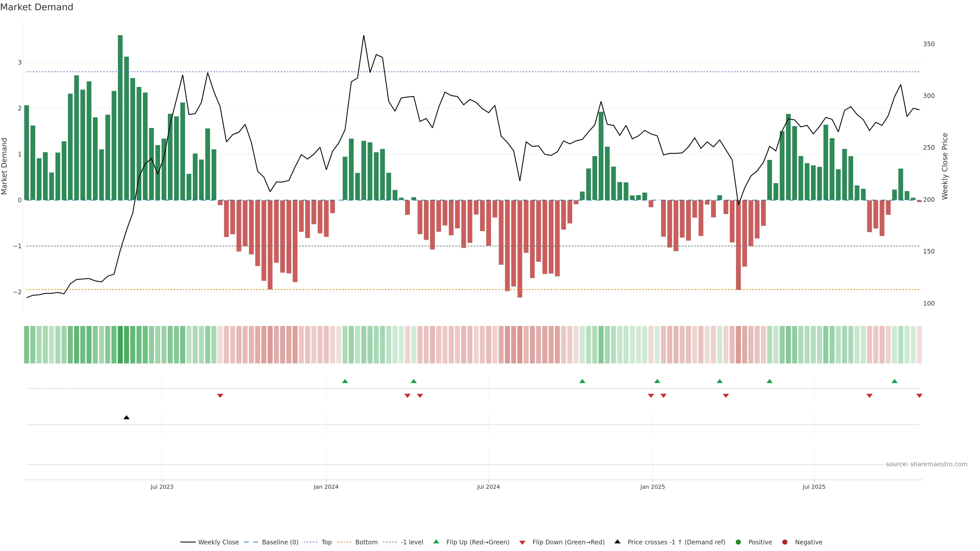Click the first green Flip Up triangle marker
Viewport: 980px width, 551px height.
345,381
